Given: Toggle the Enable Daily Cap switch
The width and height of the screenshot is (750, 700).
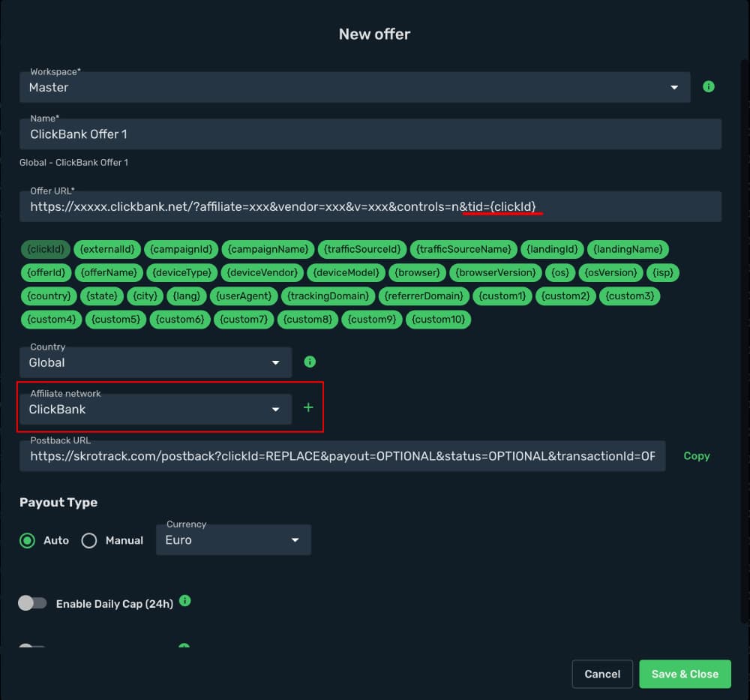Looking at the screenshot, I should [x=32, y=603].
